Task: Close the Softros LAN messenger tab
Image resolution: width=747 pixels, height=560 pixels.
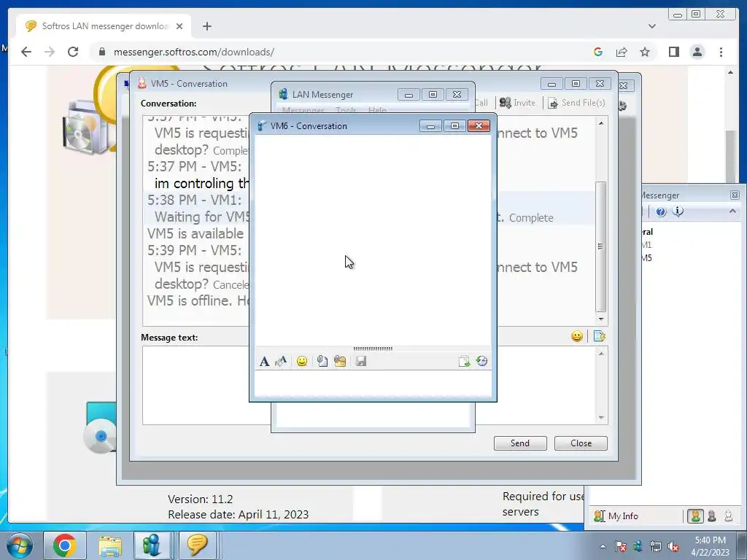Action: [x=179, y=26]
